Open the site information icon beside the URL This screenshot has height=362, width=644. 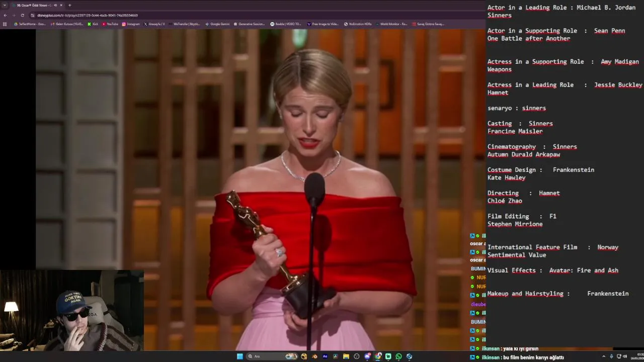[33, 15]
